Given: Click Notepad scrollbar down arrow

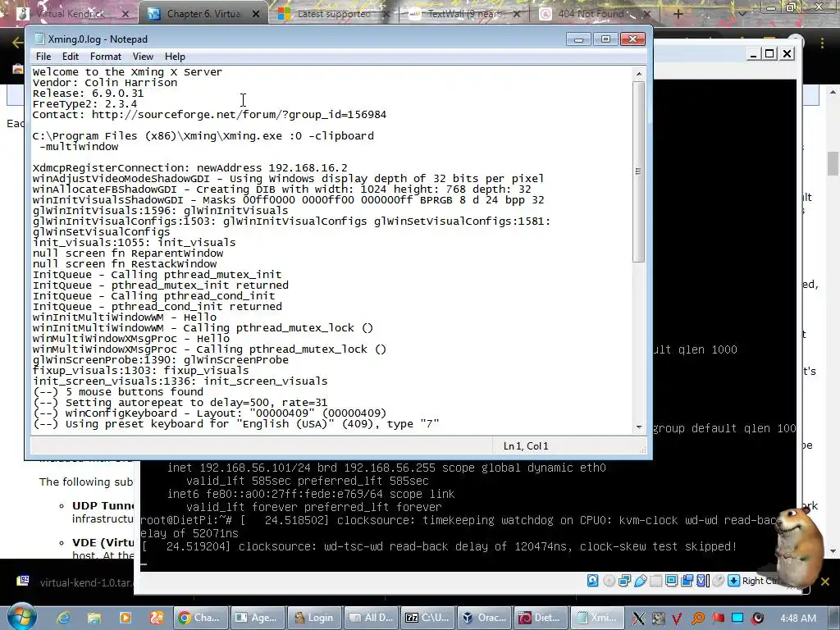Looking at the screenshot, I should [x=638, y=427].
